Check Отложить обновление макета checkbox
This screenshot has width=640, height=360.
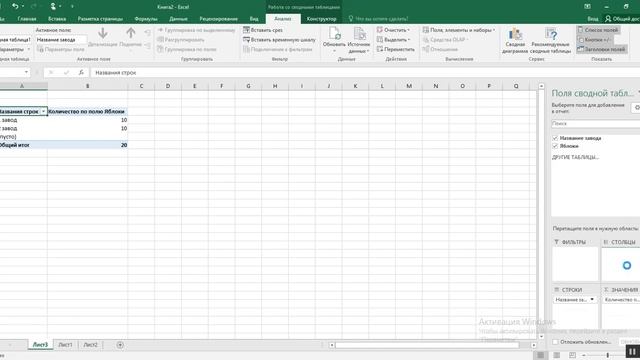(556, 342)
